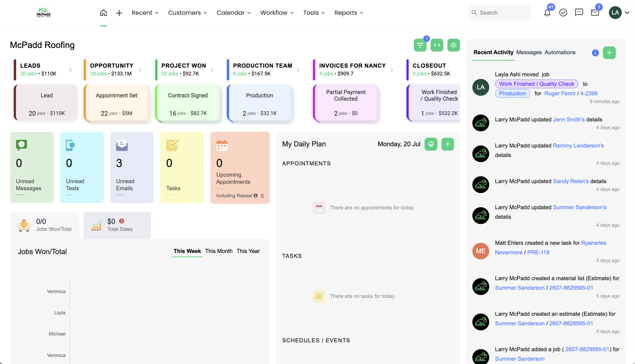Open the tasks checkmark circle icon
The width and height of the screenshot is (635, 364).
[563, 13]
